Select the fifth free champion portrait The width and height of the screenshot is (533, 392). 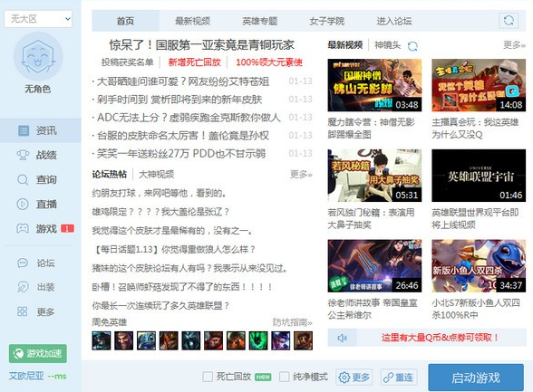(191, 340)
